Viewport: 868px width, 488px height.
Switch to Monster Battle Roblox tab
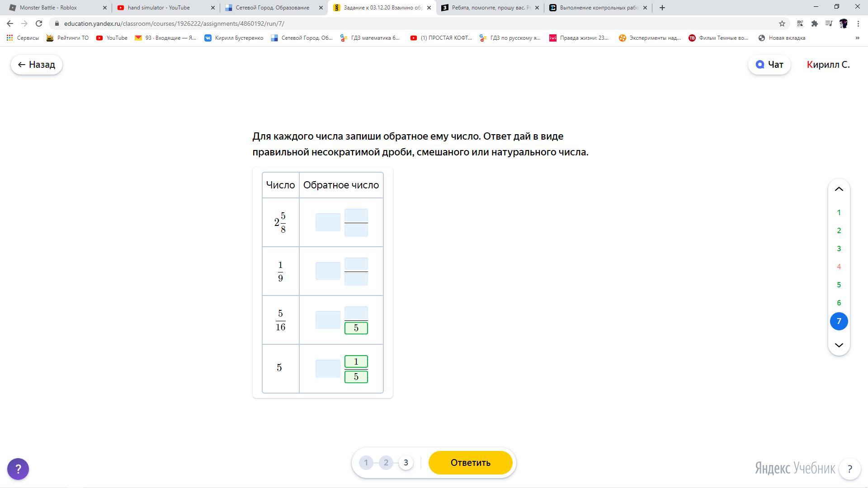(x=48, y=8)
